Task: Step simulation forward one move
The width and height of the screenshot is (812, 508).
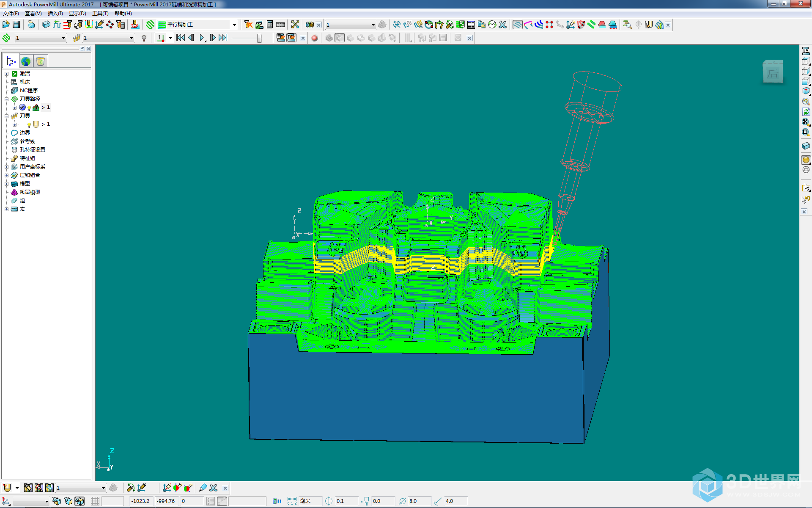Action: pos(213,38)
